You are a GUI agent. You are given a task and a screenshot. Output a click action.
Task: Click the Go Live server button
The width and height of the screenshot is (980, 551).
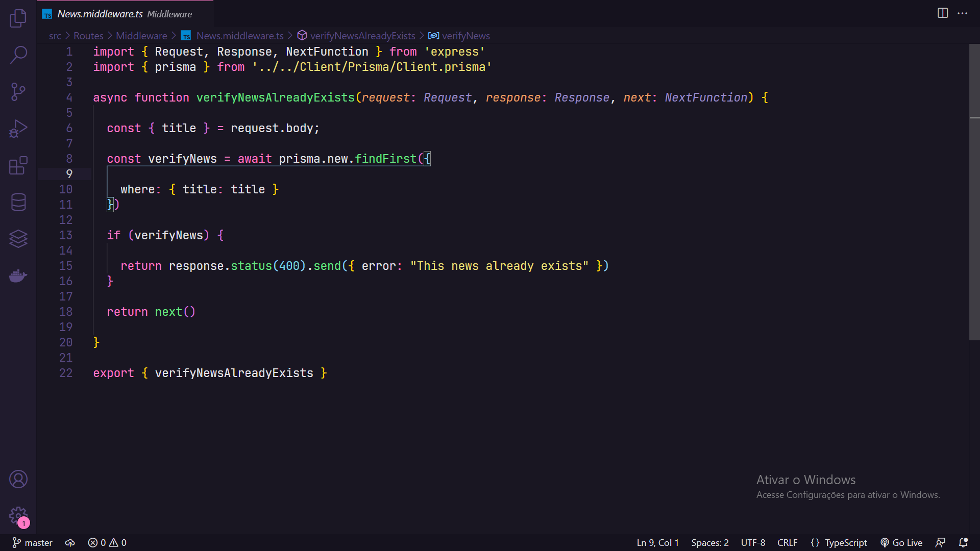click(901, 542)
